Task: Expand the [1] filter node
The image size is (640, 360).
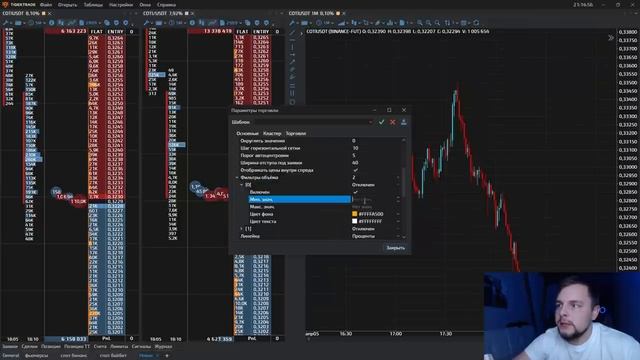Action: pyautogui.click(x=242, y=229)
